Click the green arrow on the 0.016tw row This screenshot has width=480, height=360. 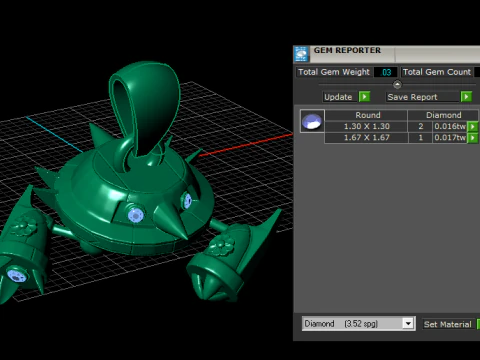473,126
